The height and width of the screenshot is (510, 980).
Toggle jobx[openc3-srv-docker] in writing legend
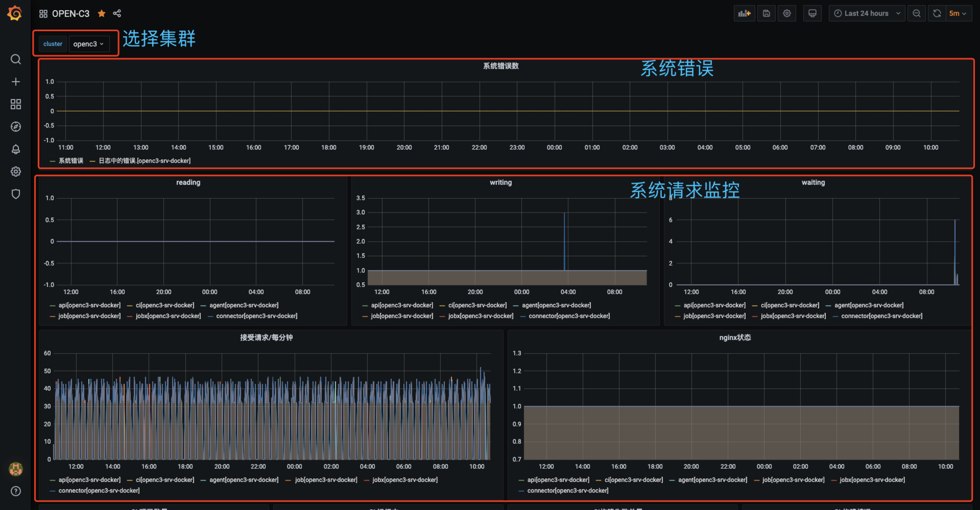481,316
